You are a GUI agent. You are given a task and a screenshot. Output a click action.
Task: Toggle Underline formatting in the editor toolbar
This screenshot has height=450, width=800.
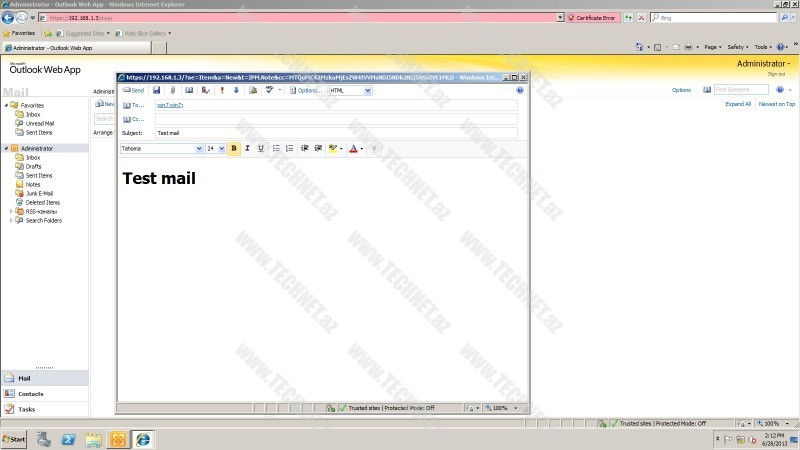pos(261,148)
